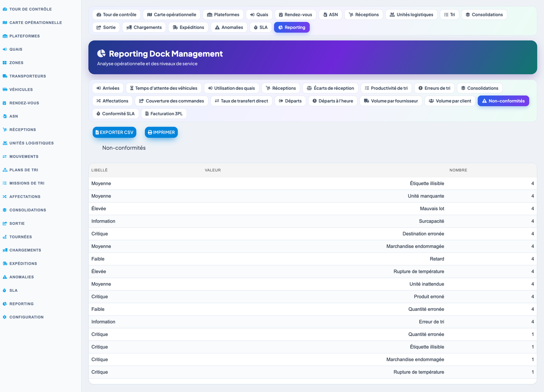Screen dimensions: 544x392
Task: Click the Affectations sidebar shuffle icon
Action: tap(5, 196)
